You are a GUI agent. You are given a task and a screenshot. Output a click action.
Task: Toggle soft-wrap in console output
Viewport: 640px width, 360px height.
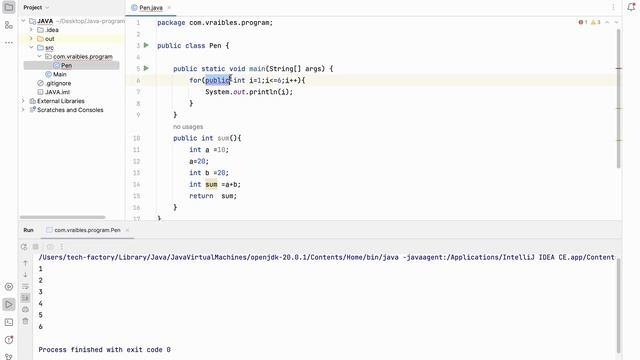pyautogui.click(x=25, y=286)
